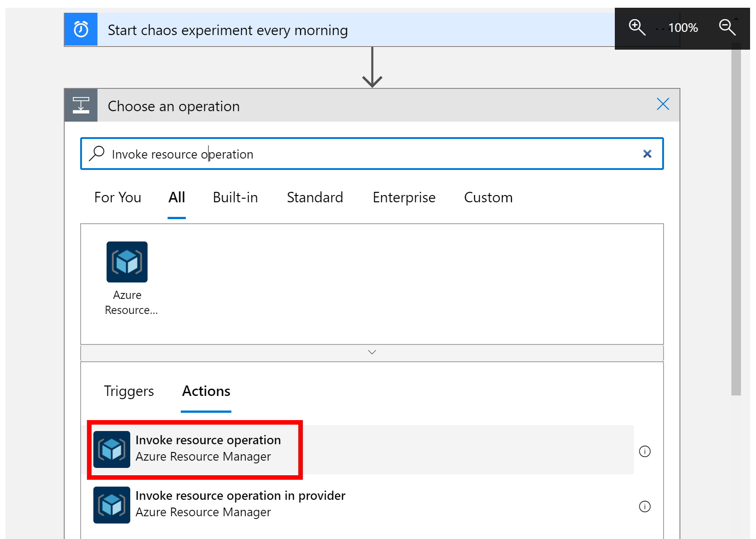Switch to the Triggers tab
Viewport: 756px width, 539px height.
pos(129,391)
